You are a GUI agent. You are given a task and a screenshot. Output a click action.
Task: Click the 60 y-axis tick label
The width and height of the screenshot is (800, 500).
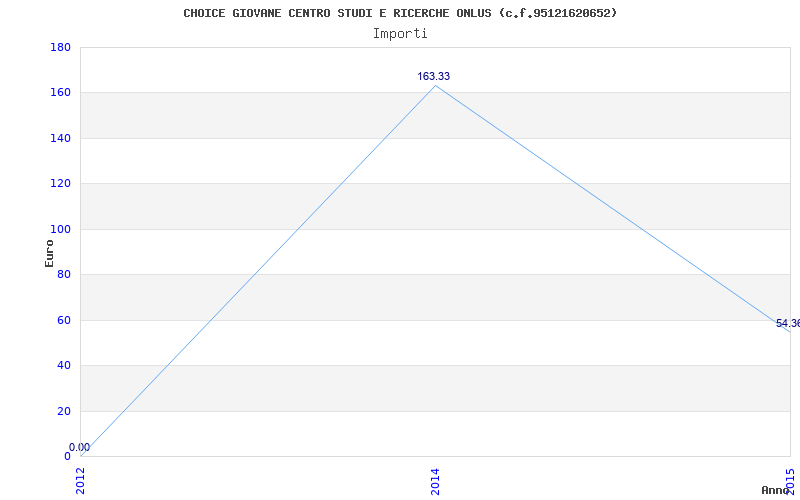(x=64, y=320)
